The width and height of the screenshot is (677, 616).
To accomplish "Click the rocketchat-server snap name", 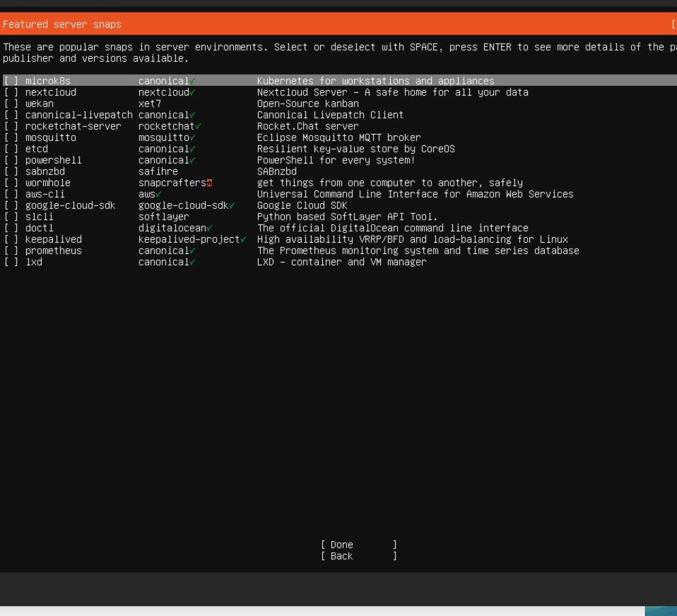I will [73, 126].
